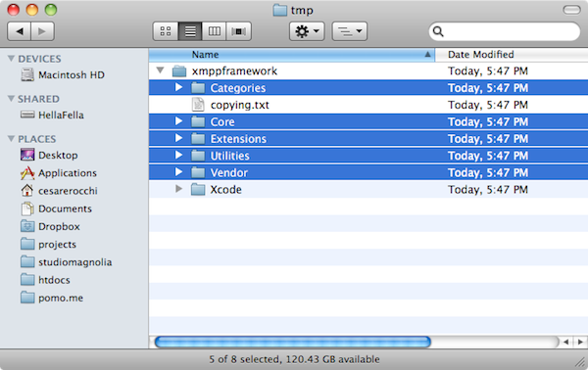Open Desktop icon in sidebar

(x=27, y=155)
